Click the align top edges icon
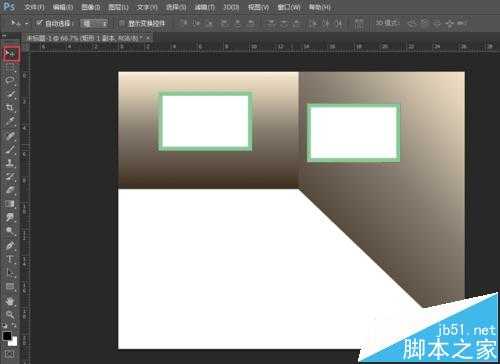The image size is (500, 364). 183,23
